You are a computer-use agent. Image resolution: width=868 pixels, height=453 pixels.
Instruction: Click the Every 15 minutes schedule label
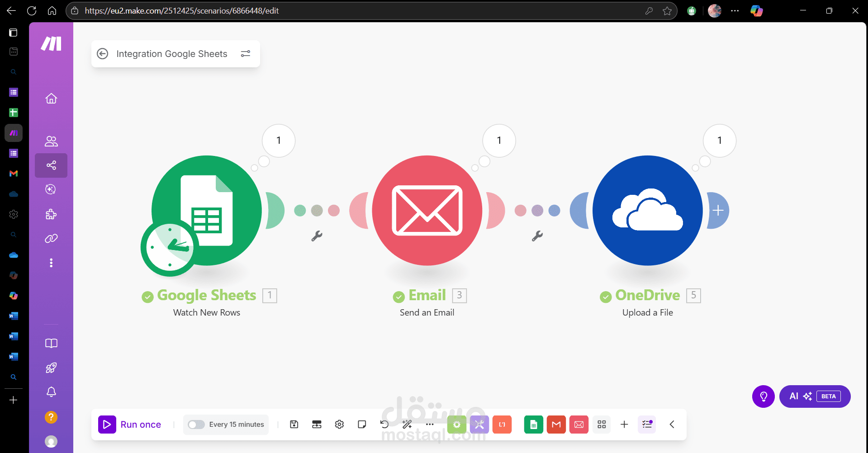tap(237, 425)
